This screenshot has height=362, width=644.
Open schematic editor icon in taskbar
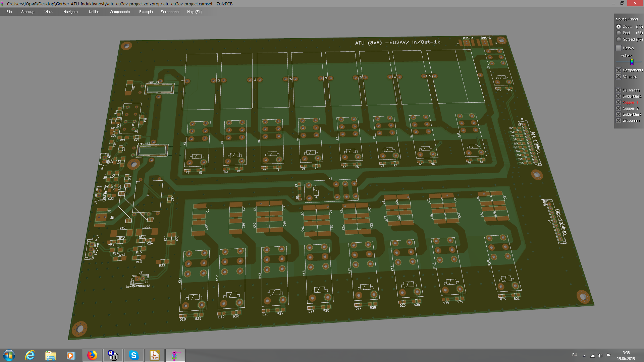pyautogui.click(x=154, y=355)
